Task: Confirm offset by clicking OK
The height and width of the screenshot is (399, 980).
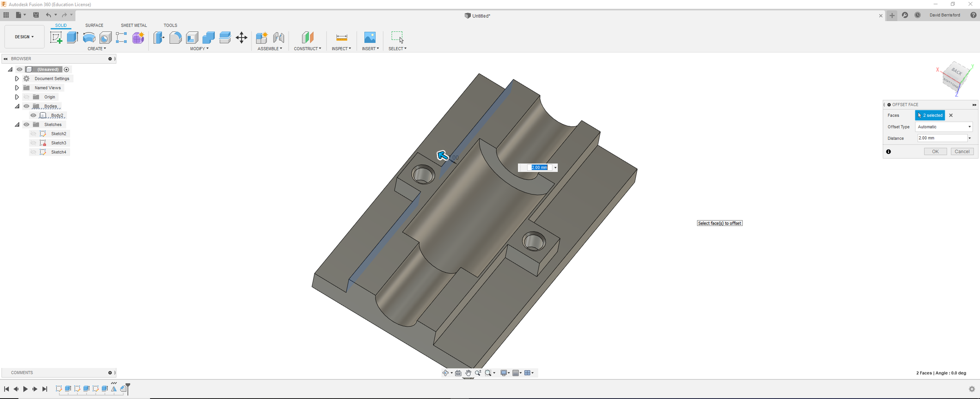Action: click(935, 151)
